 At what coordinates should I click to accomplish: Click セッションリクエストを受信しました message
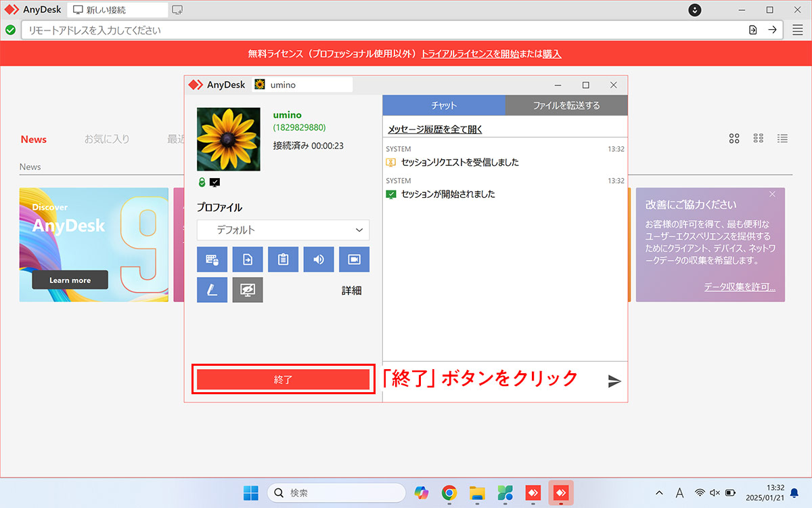click(460, 163)
